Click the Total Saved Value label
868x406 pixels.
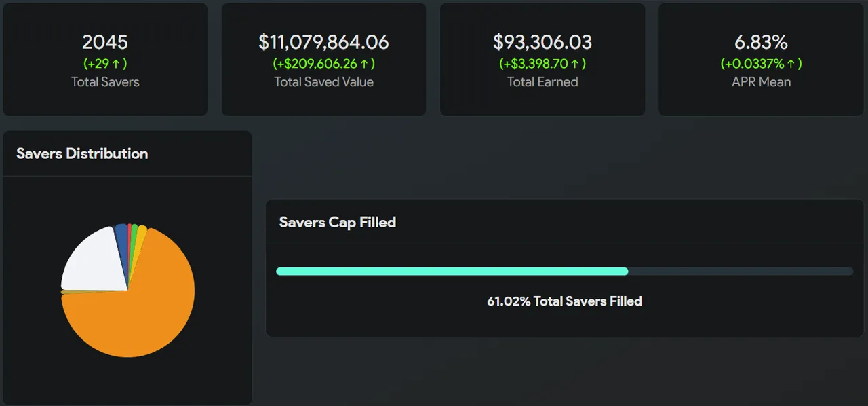point(323,82)
